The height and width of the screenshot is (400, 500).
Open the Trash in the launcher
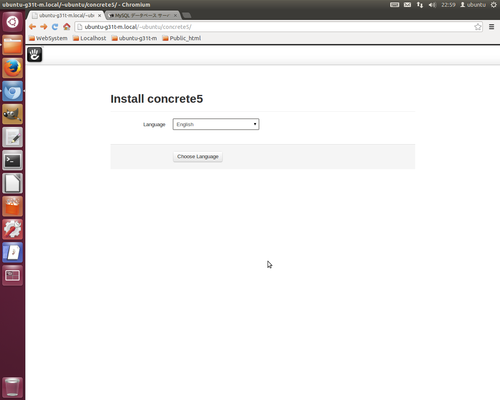pos(13,387)
